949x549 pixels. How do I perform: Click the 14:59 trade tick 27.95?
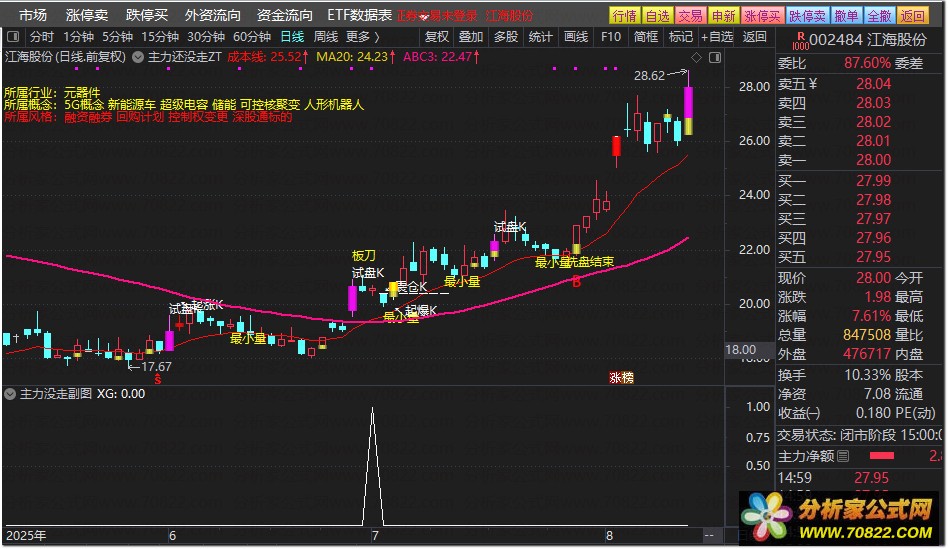(x=872, y=478)
